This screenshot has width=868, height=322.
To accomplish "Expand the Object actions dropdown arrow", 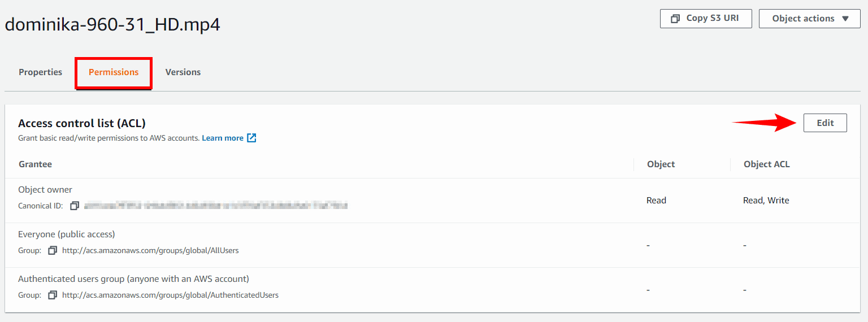I will [845, 19].
